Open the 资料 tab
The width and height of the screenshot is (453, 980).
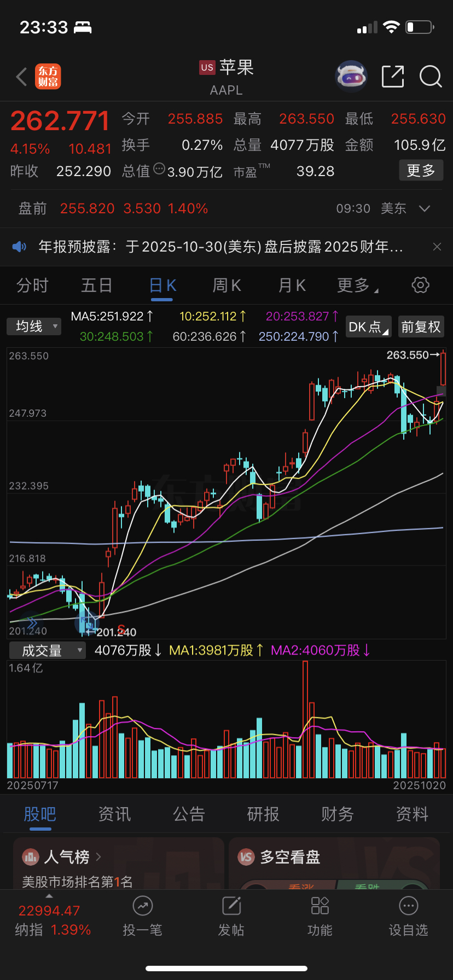pos(412,814)
